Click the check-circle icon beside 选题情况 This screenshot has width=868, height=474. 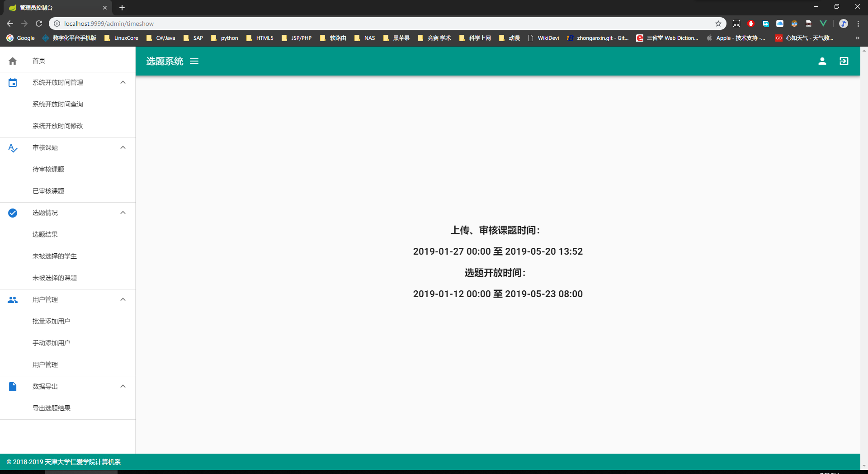[x=13, y=213]
